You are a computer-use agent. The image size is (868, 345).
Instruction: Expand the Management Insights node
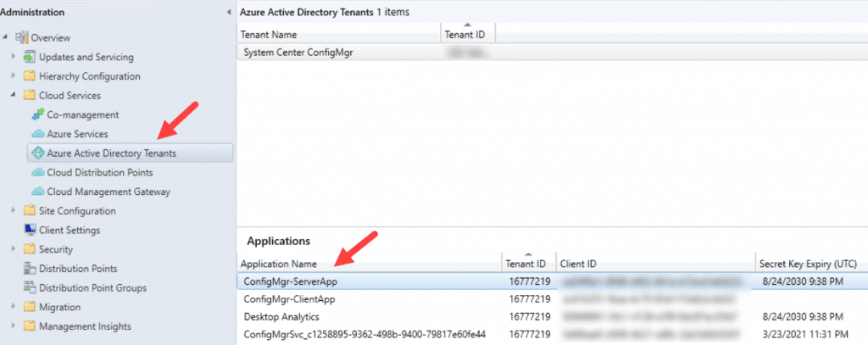(x=14, y=326)
